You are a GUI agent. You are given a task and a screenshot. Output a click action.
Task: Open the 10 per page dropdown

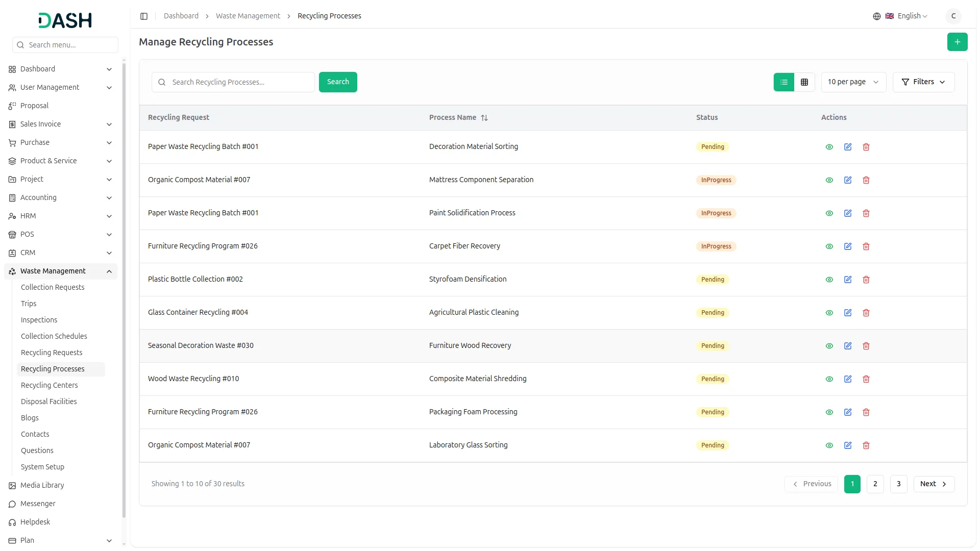[x=853, y=82]
